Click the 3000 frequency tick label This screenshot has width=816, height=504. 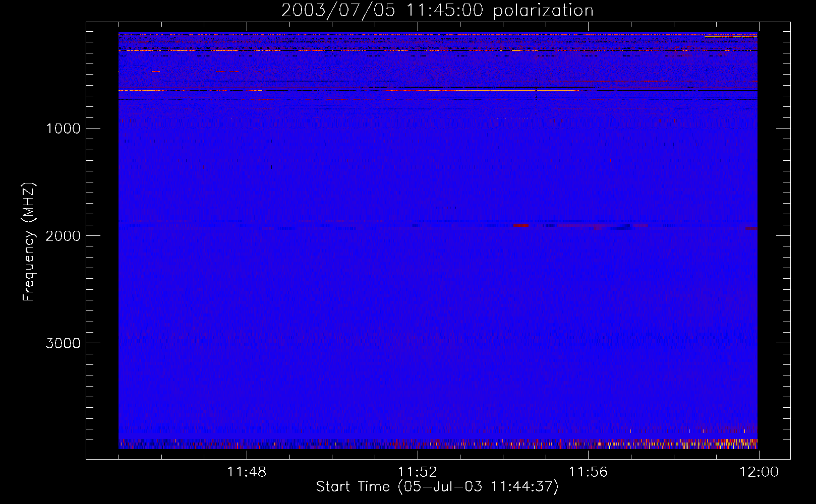(x=63, y=343)
